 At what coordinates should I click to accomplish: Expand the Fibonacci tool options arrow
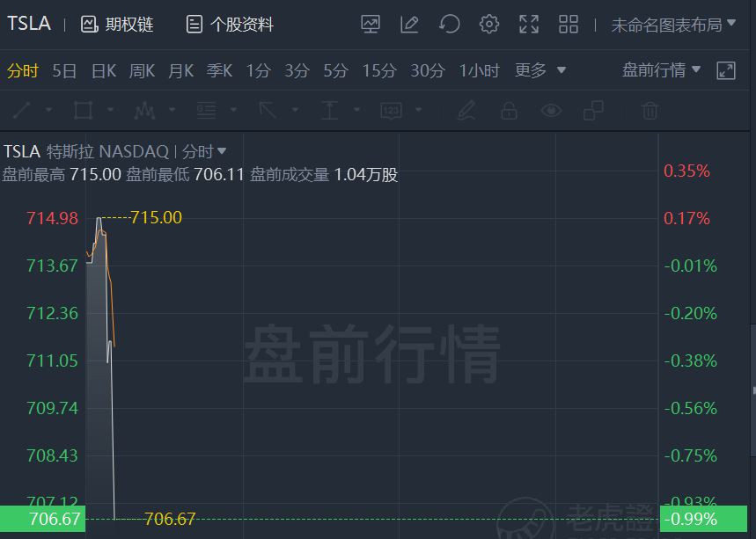234,110
